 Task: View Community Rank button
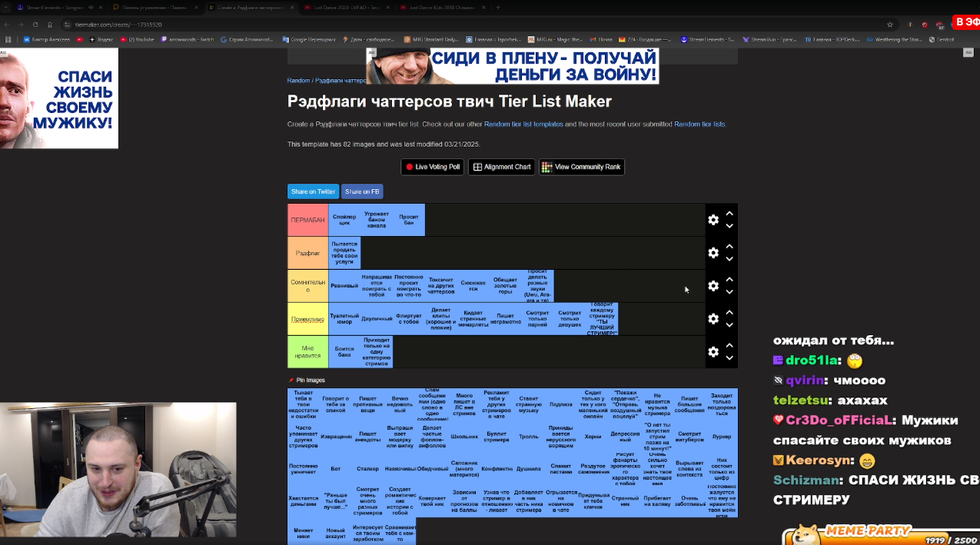(x=582, y=167)
